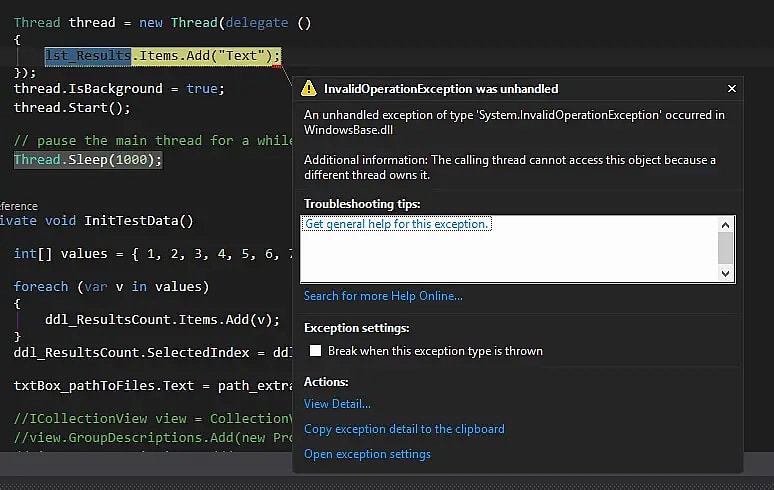The image size is (774, 490).
Task: Open 'Get general help for this exception' link
Action: pyautogui.click(x=397, y=224)
